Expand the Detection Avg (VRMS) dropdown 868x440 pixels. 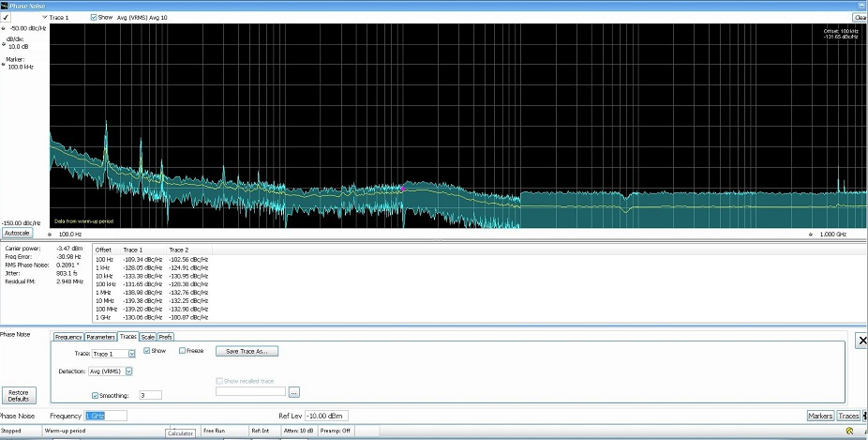pyautogui.click(x=128, y=372)
